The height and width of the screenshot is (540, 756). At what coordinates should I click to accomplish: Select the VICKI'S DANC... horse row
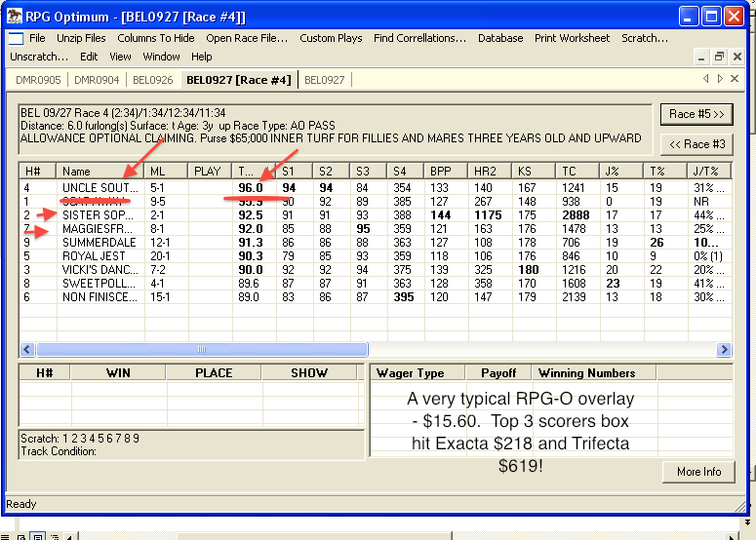pos(376,270)
